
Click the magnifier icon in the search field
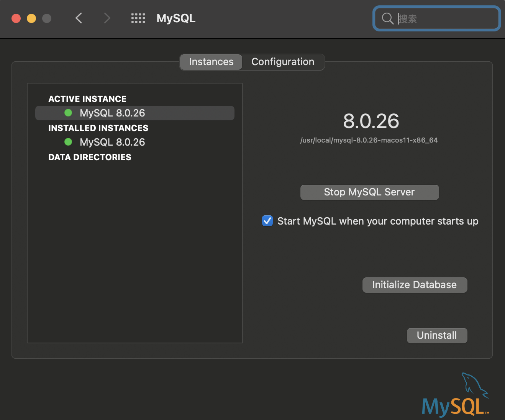tap(387, 18)
